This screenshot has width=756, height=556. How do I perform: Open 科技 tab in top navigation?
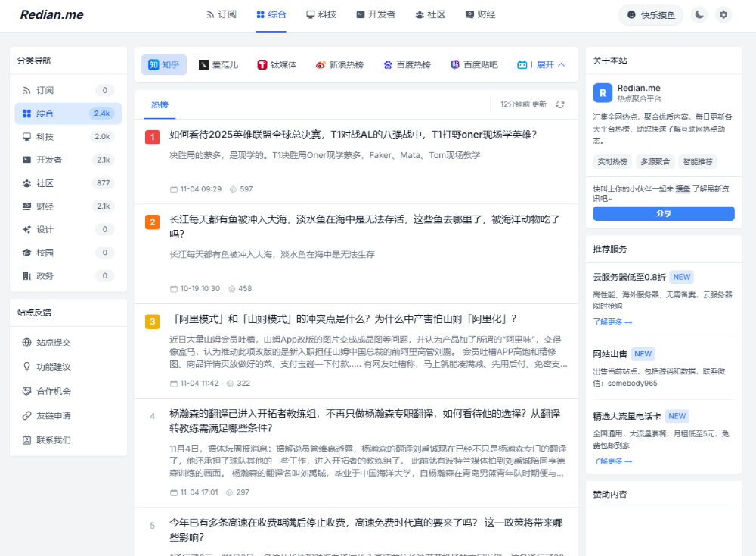click(321, 14)
